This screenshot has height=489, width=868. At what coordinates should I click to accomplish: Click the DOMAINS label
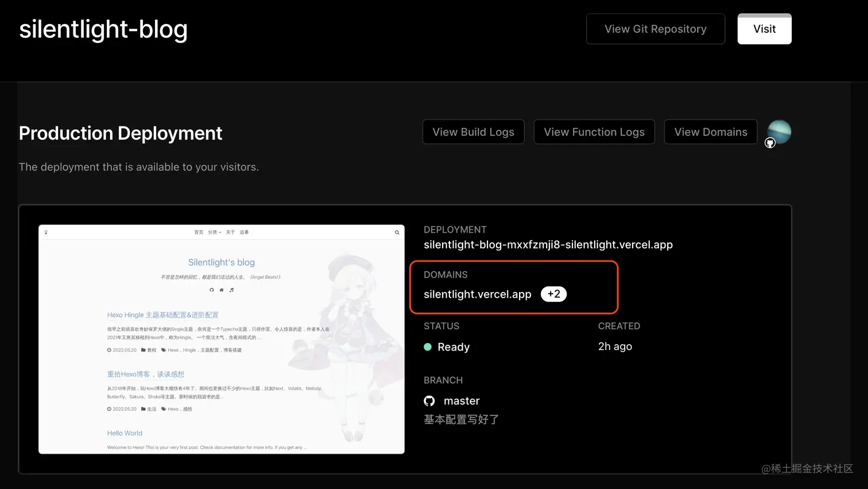coord(445,275)
